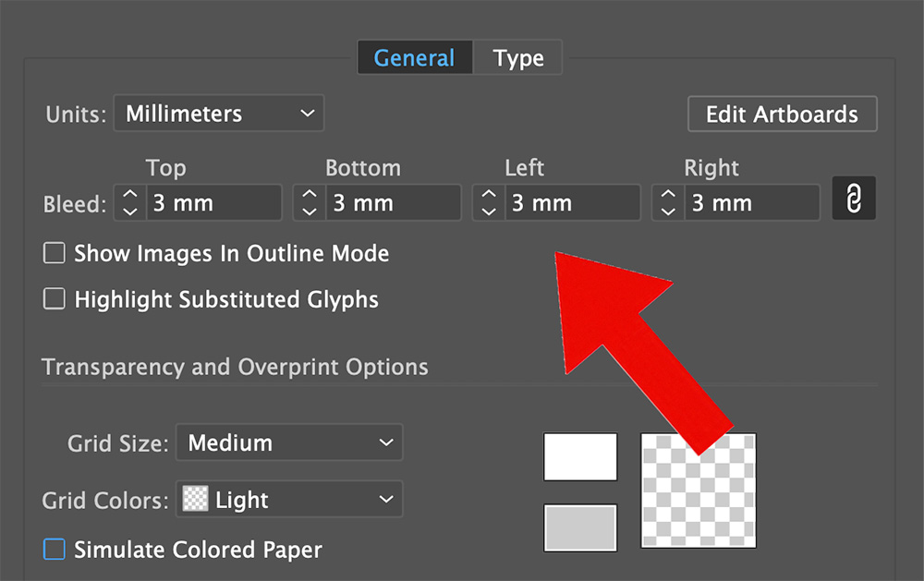Pick the white grid color swatch

(x=580, y=457)
